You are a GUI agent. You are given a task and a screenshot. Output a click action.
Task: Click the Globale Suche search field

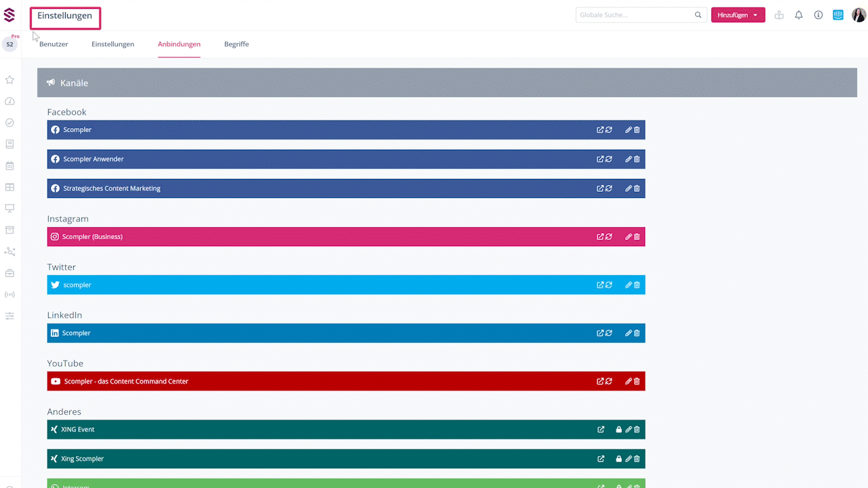(x=634, y=15)
